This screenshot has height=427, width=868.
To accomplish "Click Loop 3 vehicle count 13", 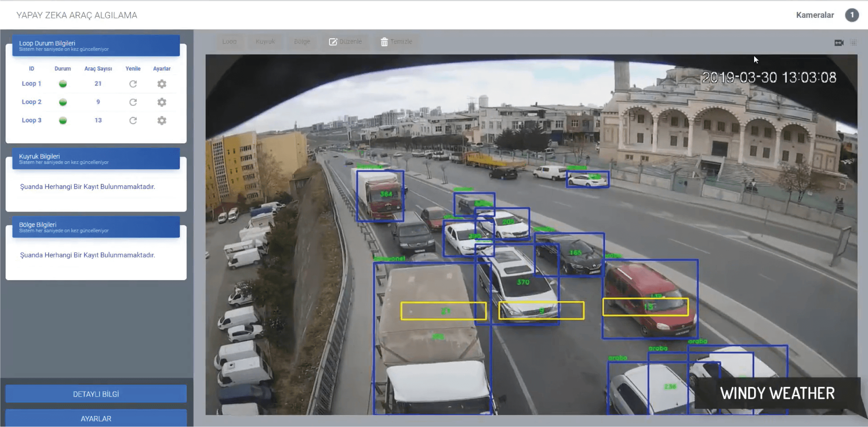I will coord(98,120).
